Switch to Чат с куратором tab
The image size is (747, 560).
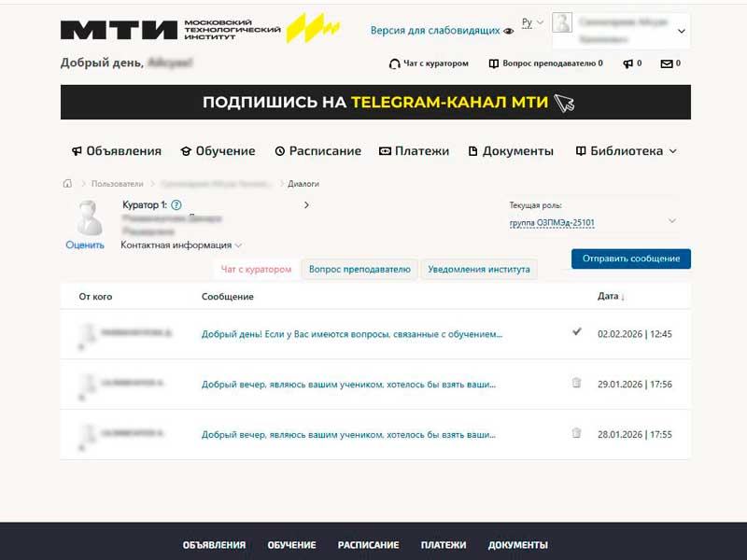click(x=256, y=269)
